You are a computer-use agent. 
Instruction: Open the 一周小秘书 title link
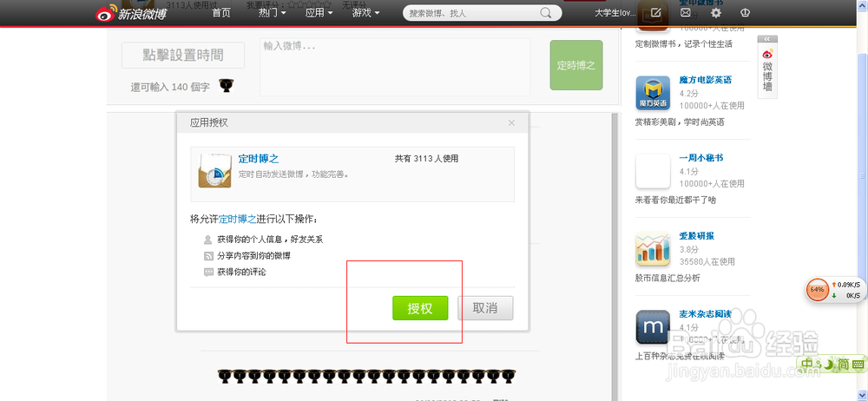click(x=700, y=158)
